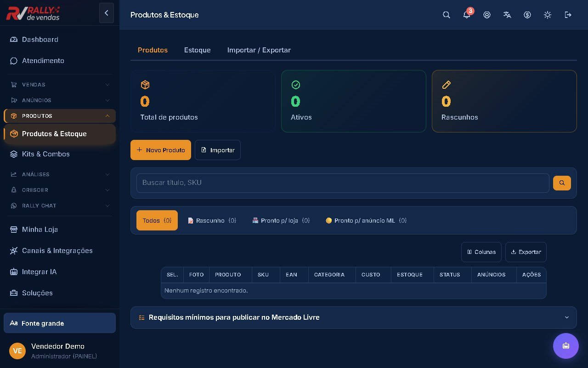Viewport: 588px width, 368px height.
Task: Click the CATEGORIA column header
Action: click(332, 275)
